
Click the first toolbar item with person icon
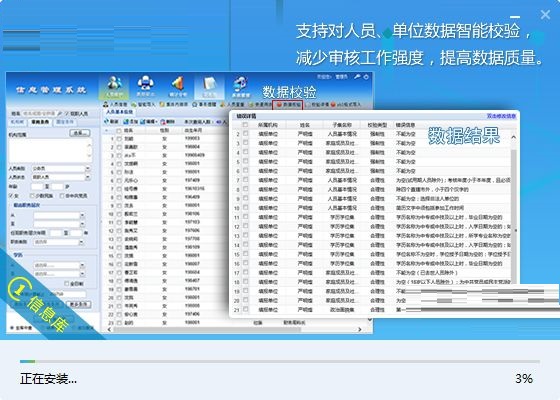pos(115,104)
